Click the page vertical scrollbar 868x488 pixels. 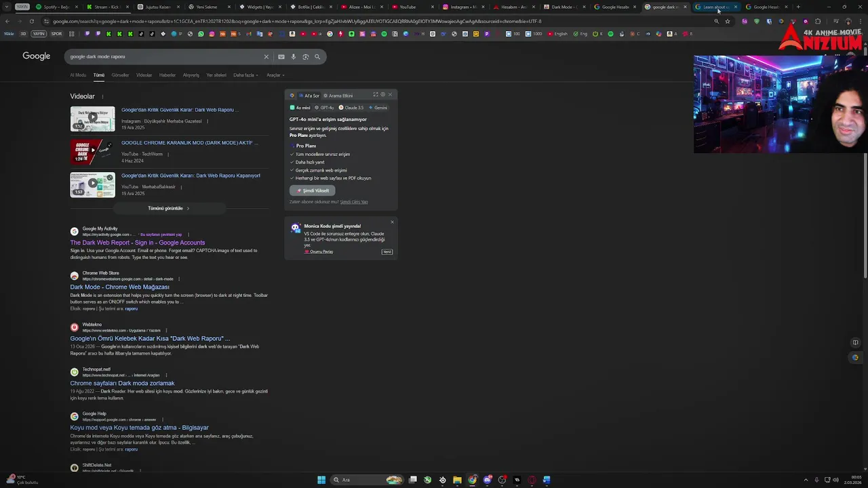pos(865,163)
